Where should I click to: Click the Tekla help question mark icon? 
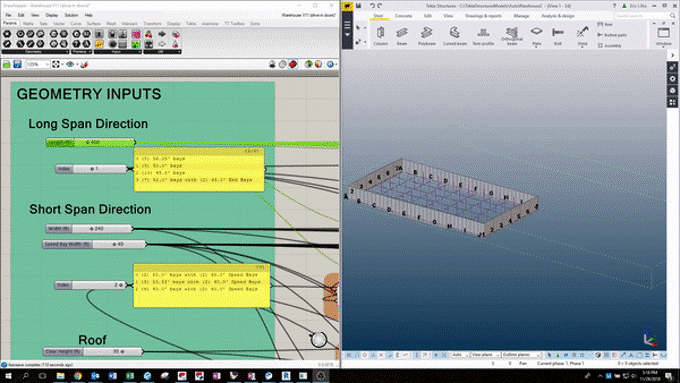coord(614,6)
